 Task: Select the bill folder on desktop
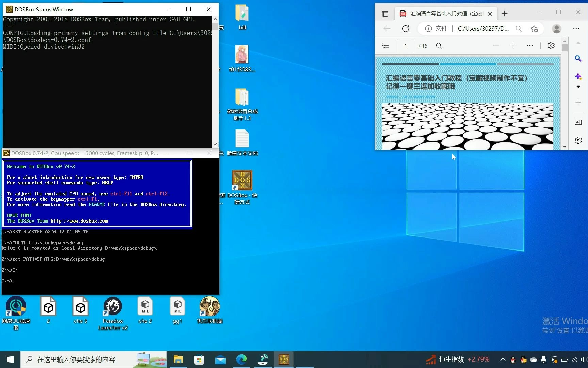pos(242,17)
